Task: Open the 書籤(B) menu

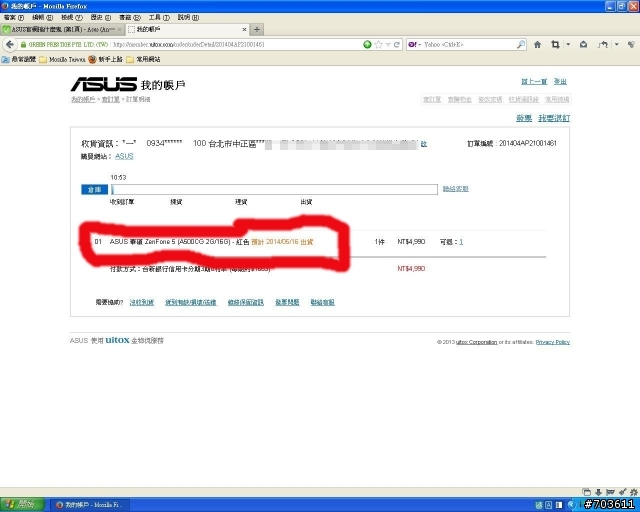Action: [x=130, y=18]
